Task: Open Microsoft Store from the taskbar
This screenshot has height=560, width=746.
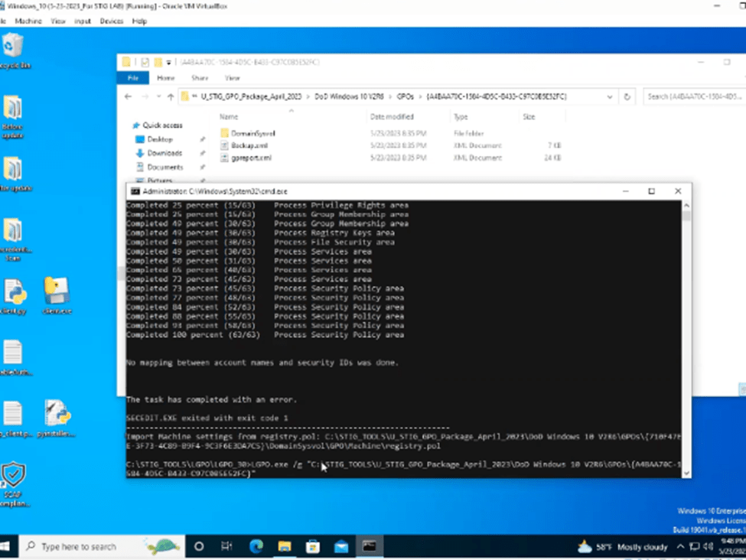Action: [x=312, y=546]
